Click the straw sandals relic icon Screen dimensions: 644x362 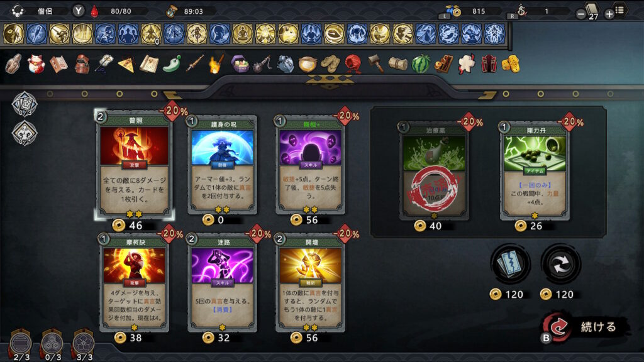(x=330, y=65)
